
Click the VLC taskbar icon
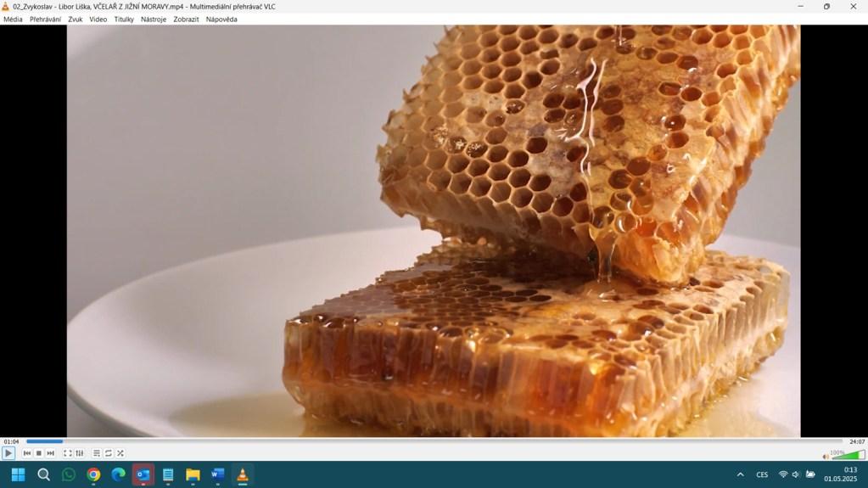pyautogui.click(x=243, y=474)
